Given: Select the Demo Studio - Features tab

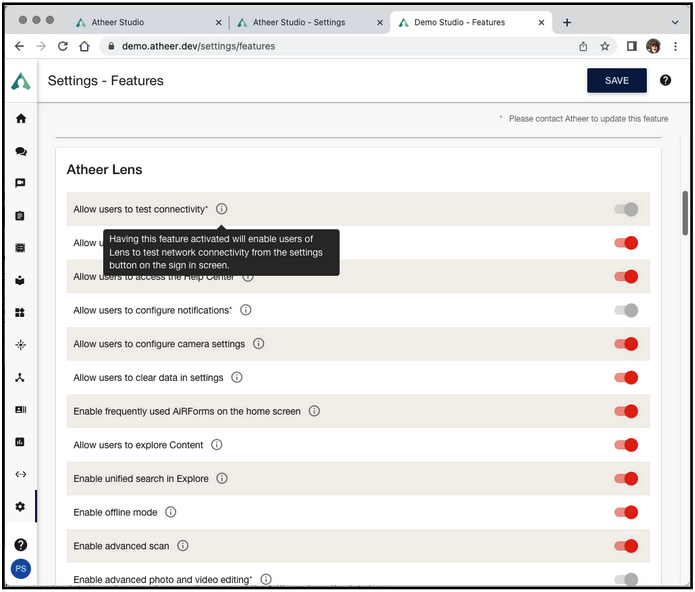Looking at the screenshot, I should pyautogui.click(x=470, y=22).
